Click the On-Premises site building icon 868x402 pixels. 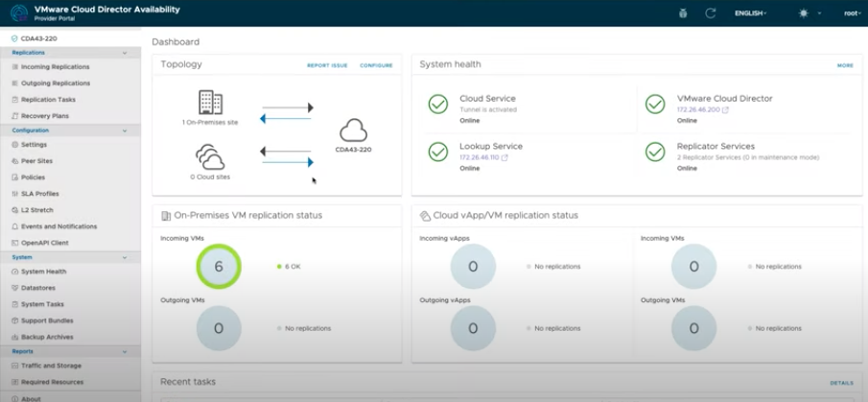[x=210, y=103]
